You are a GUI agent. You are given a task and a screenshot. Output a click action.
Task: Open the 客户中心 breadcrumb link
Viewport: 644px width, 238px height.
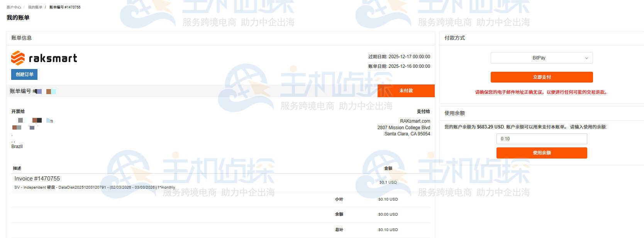click(x=14, y=7)
